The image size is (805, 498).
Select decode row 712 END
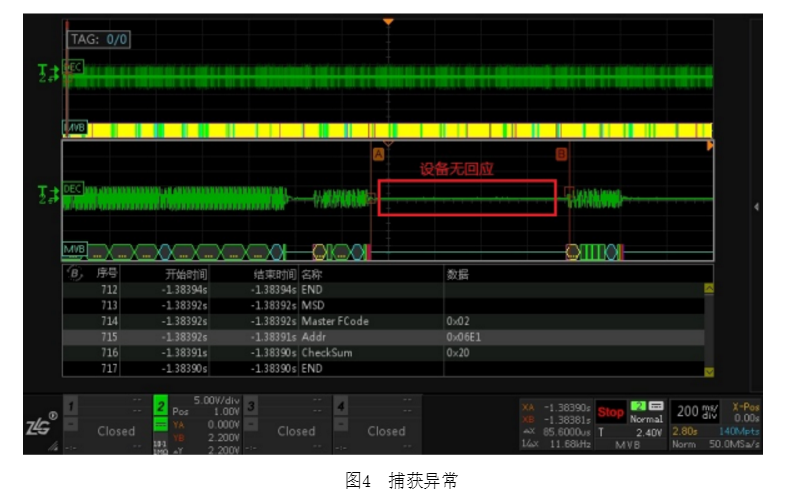tap(383, 290)
